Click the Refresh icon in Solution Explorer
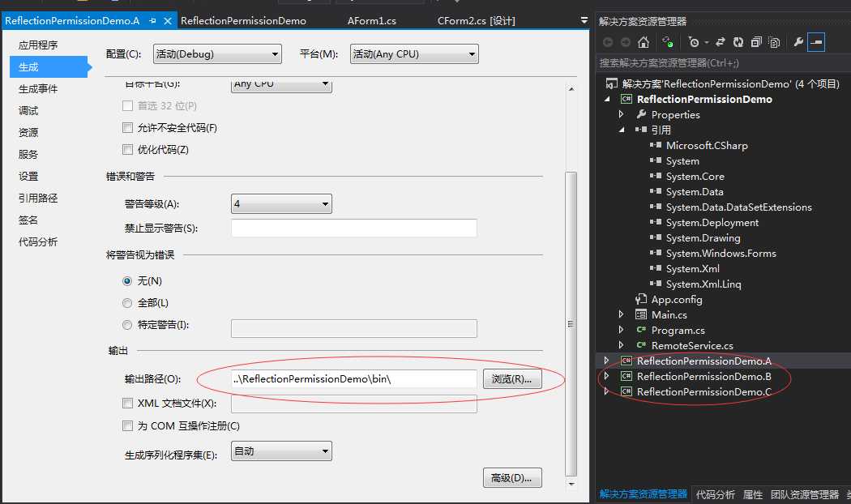Image resolution: width=851 pixels, height=504 pixels. tap(738, 42)
